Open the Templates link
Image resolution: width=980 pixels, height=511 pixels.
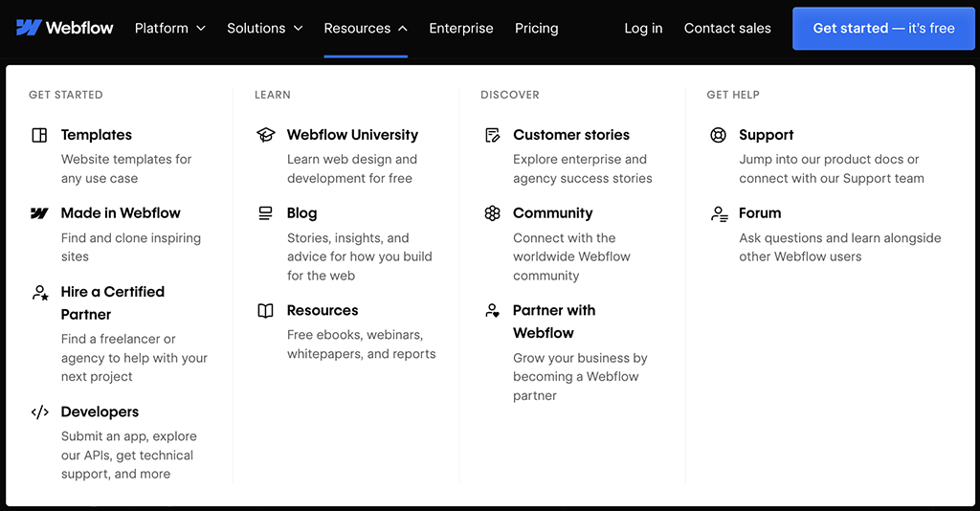(97, 135)
